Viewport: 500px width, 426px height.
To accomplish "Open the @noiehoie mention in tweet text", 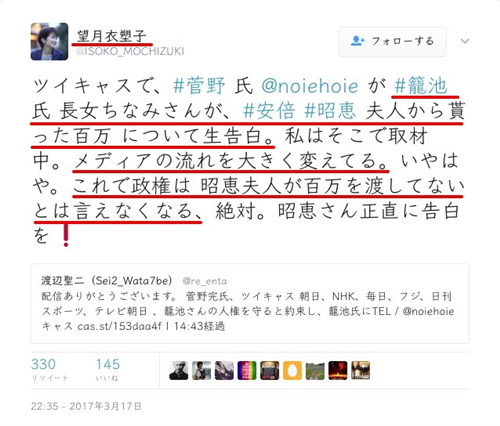I will (310, 86).
